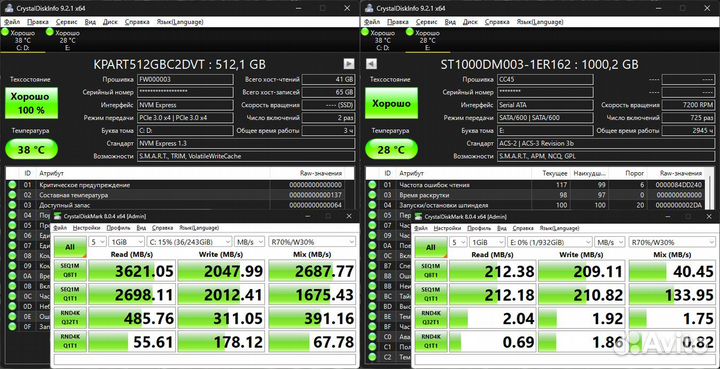Run SEQ1M Q1T1 test in left CrystalDiskMark
The image size is (720, 369).
pos(70,294)
